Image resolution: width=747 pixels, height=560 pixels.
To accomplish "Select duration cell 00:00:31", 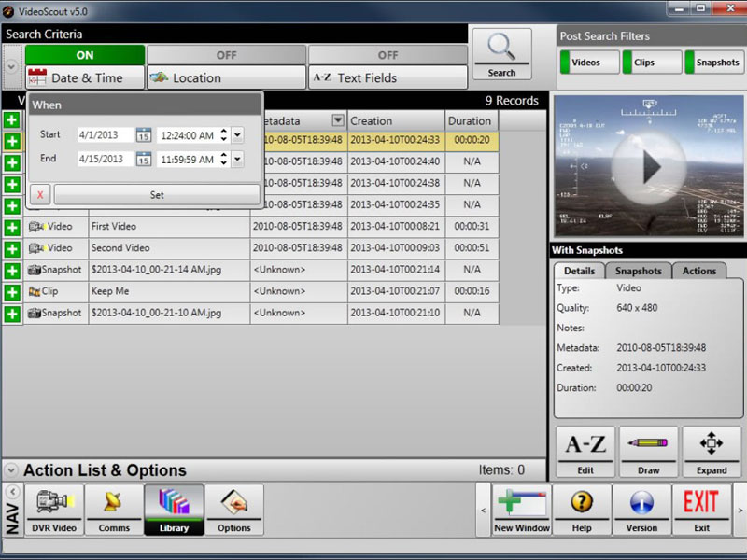I will (x=472, y=226).
